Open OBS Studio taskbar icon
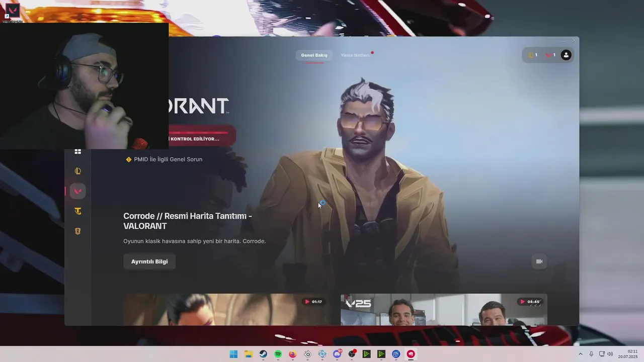 [x=352, y=354]
